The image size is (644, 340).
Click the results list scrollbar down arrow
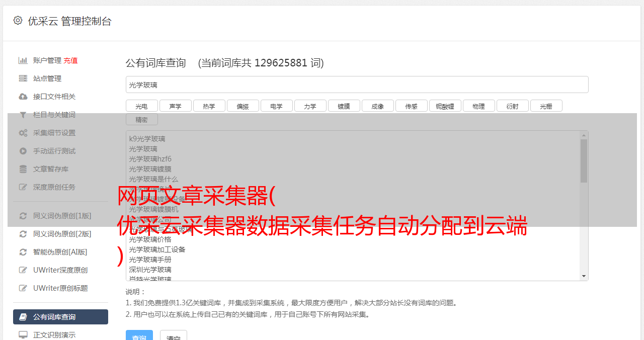pyautogui.click(x=584, y=276)
